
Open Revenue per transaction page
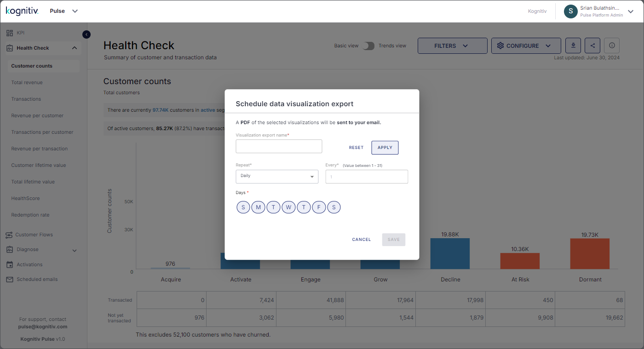coord(40,149)
